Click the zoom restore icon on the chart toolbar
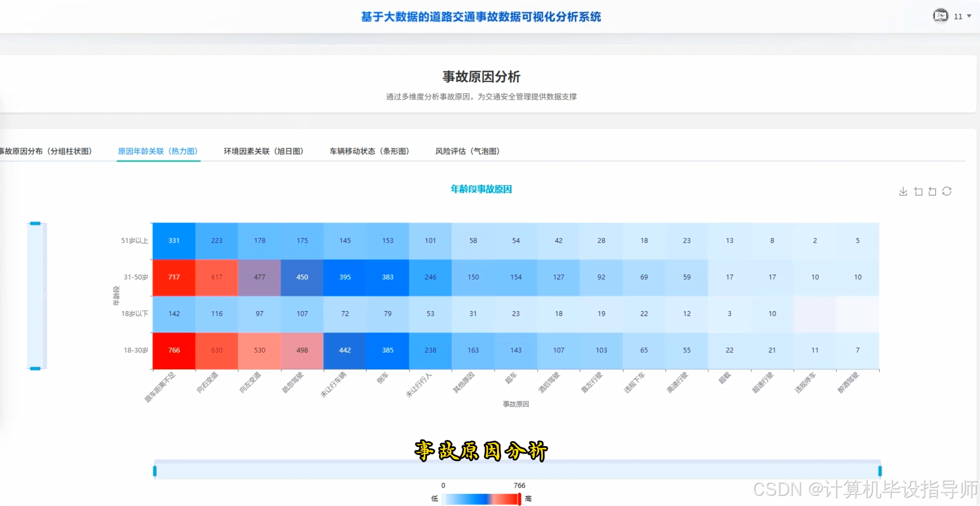 pos(932,191)
